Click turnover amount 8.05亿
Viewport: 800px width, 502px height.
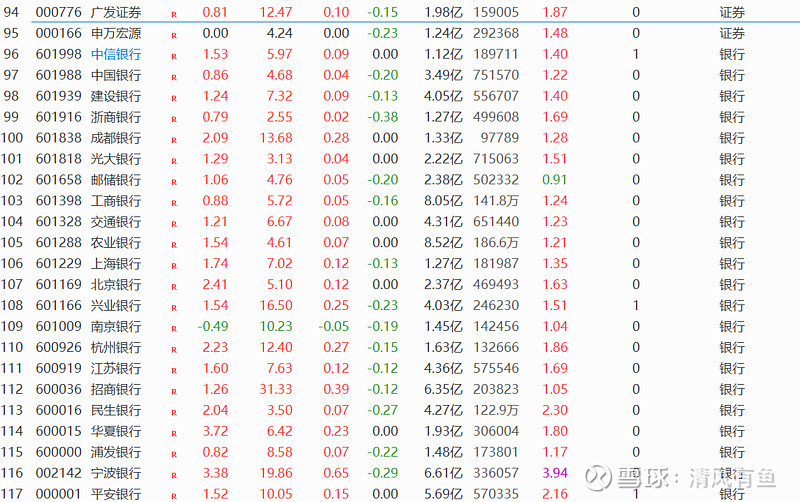pos(443,200)
